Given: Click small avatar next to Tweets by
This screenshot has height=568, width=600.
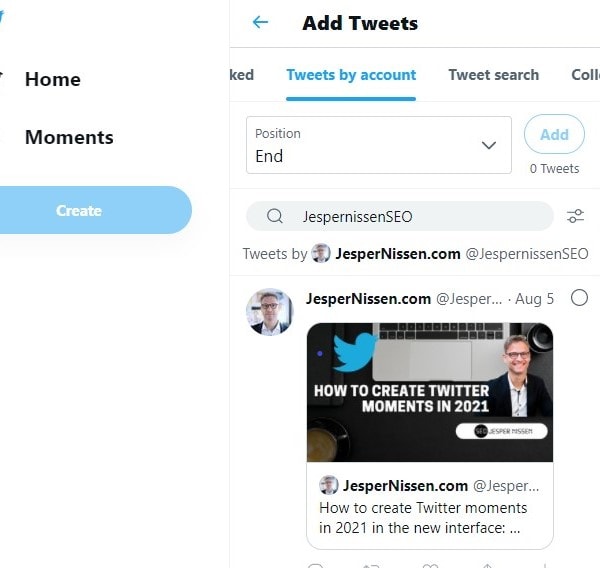Looking at the screenshot, I should [321, 253].
